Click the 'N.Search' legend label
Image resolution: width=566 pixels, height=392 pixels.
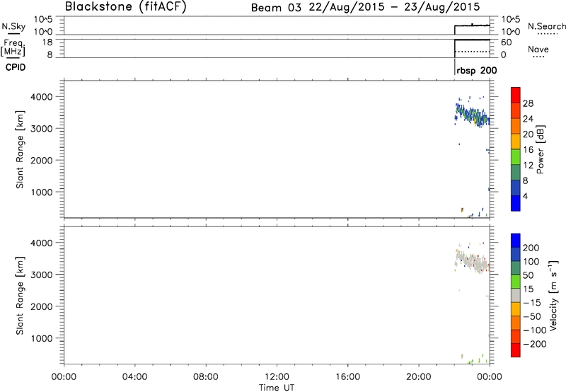click(546, 26)
